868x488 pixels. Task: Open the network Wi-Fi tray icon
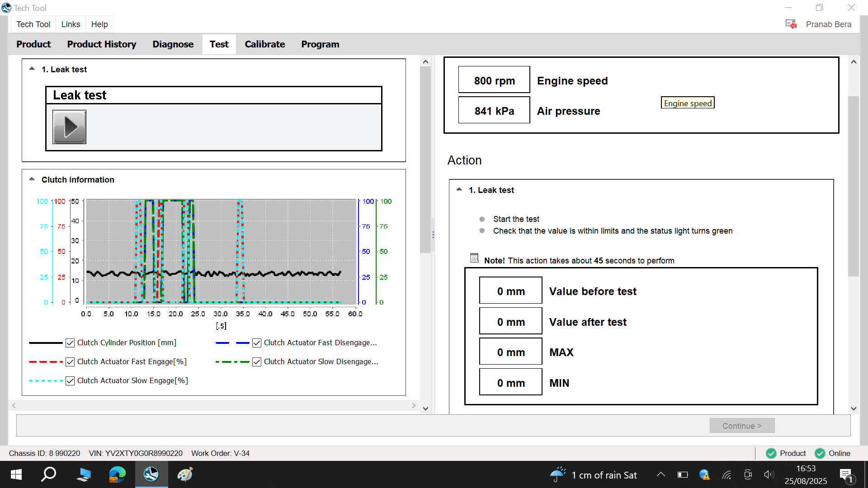coord(726,475)
